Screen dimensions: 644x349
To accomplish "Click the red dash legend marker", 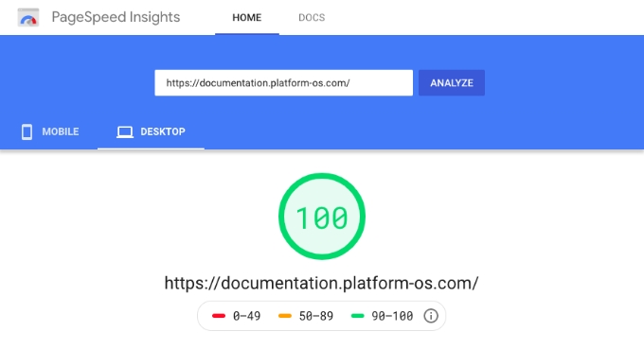I will (219, 316).
